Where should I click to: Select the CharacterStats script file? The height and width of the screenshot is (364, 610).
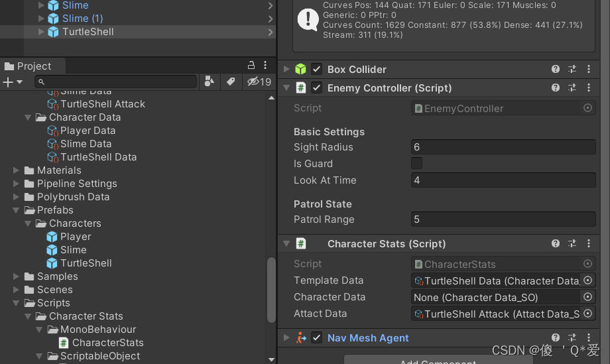tap(107, 343)
